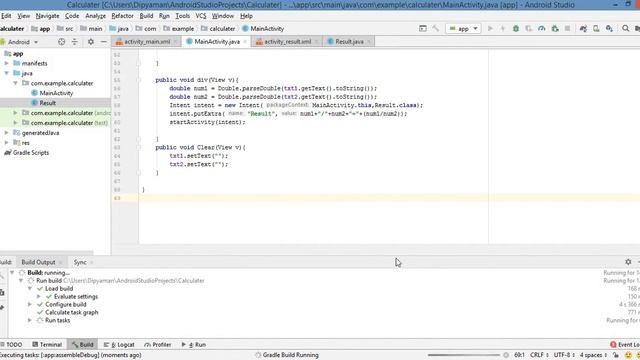This screenshot has width=640, height=360.
Task: Open the Logcat tool window
Action: click(119, 344)
